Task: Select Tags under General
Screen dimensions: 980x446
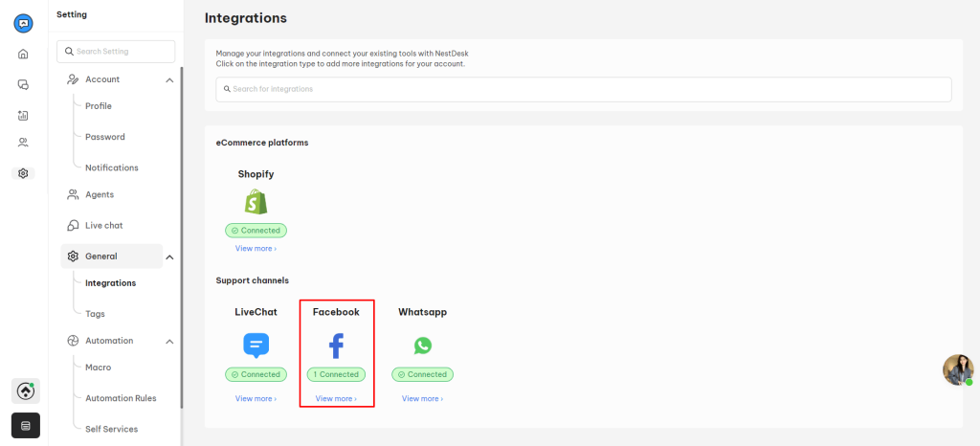Action: tap(95, 314)
